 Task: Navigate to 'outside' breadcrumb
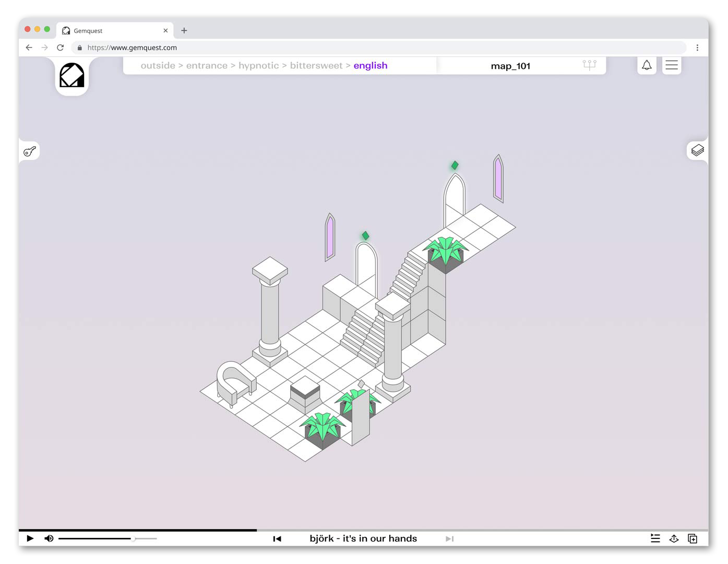point(158,66)
